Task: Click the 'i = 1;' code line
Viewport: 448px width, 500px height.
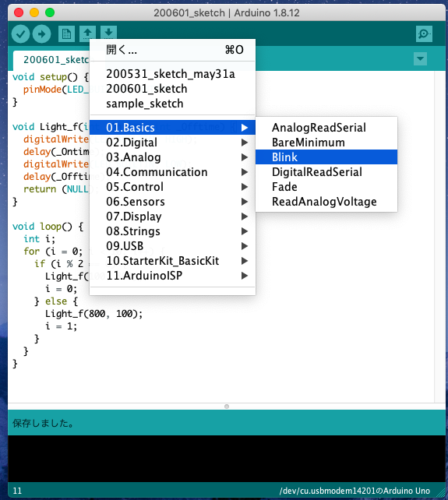Action: (x=61, y=326)
